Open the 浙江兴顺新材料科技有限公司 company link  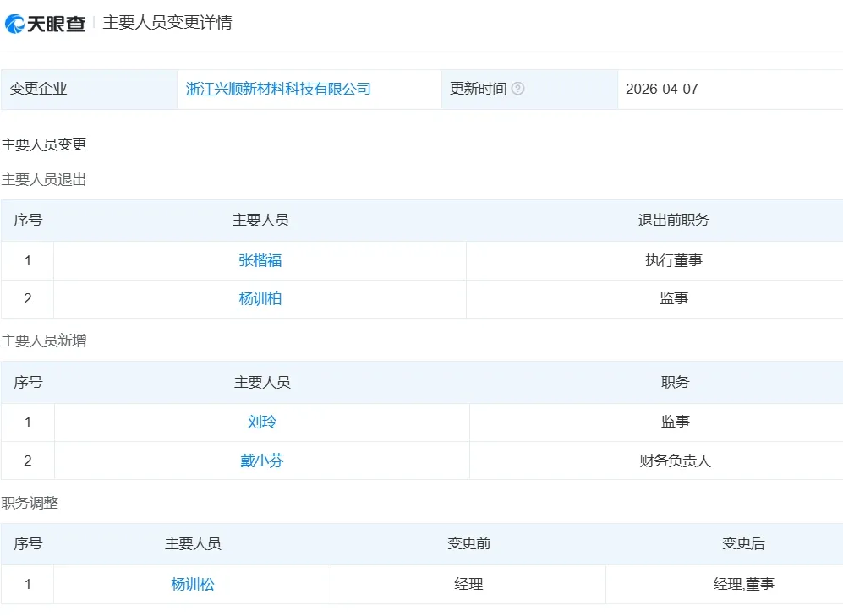click(278, 89)
